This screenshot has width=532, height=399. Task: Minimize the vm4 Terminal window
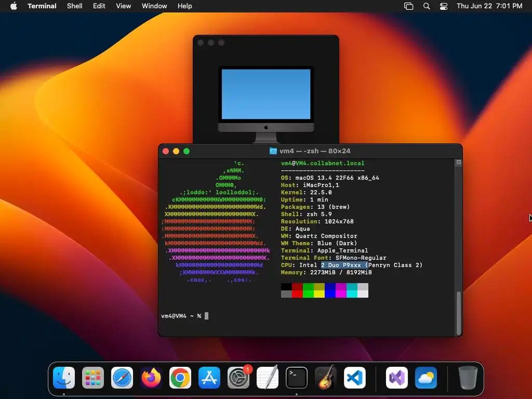click(176, 151)
